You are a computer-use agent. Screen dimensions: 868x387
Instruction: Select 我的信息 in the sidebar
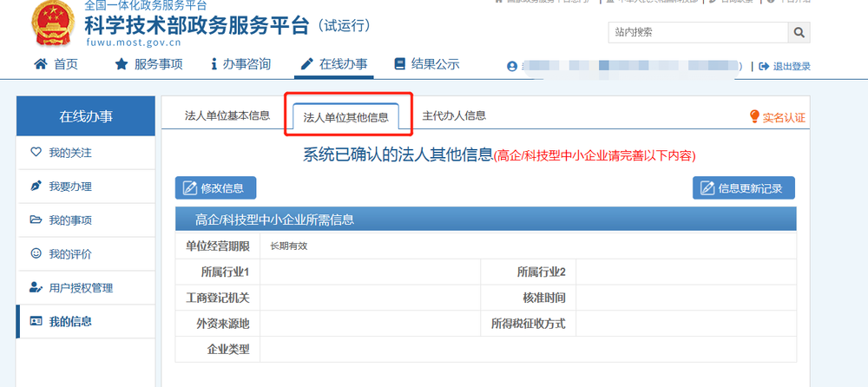click(x=69, y=322)
